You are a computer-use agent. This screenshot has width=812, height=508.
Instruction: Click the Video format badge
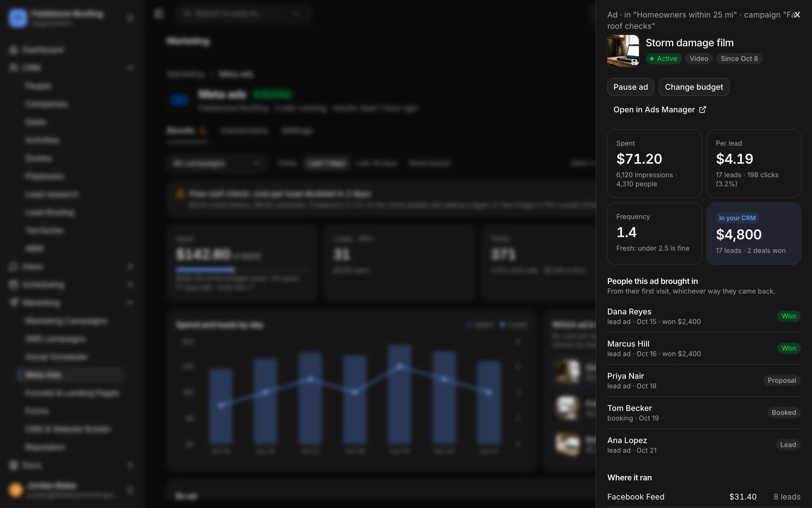699,59
